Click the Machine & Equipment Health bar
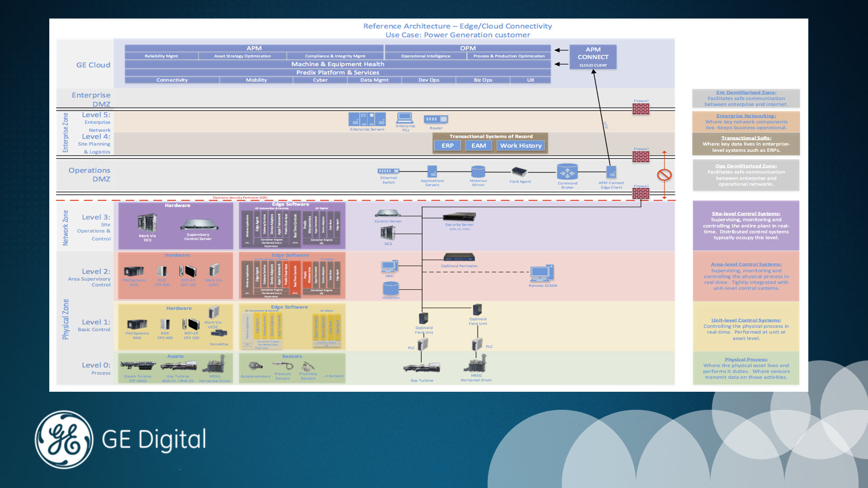 pos(338,64)
